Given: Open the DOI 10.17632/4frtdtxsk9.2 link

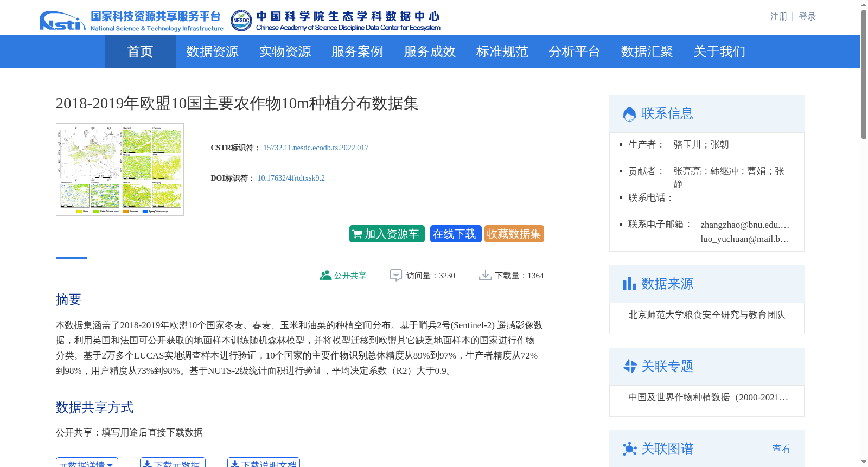Looking at the screenshot, I should tap(291, 178).
